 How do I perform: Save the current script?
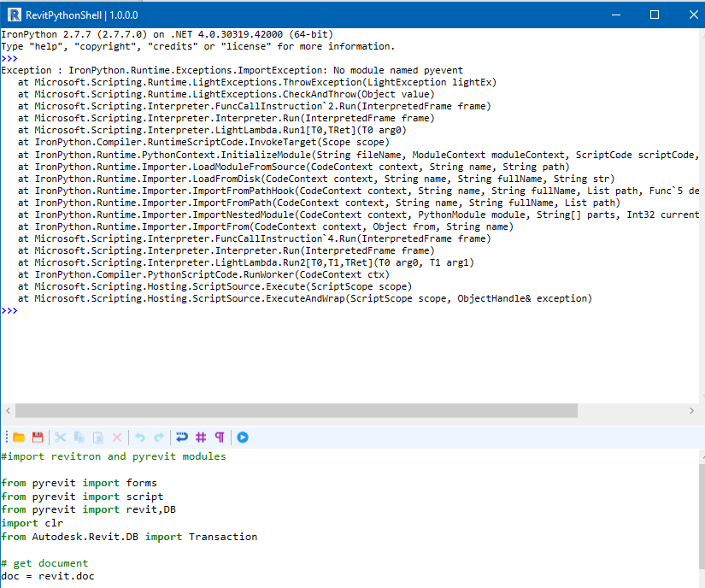tap(38, 437)
